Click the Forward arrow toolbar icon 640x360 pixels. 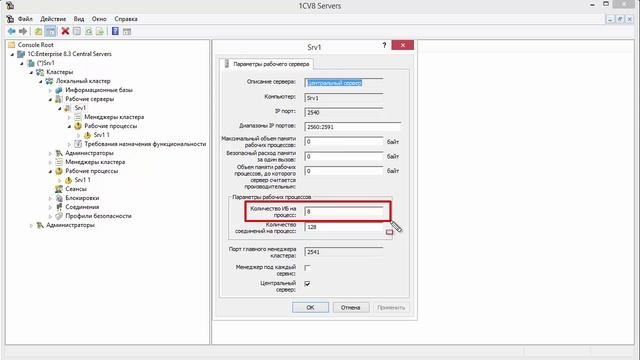pyautogui.click(x=23, y=31)
